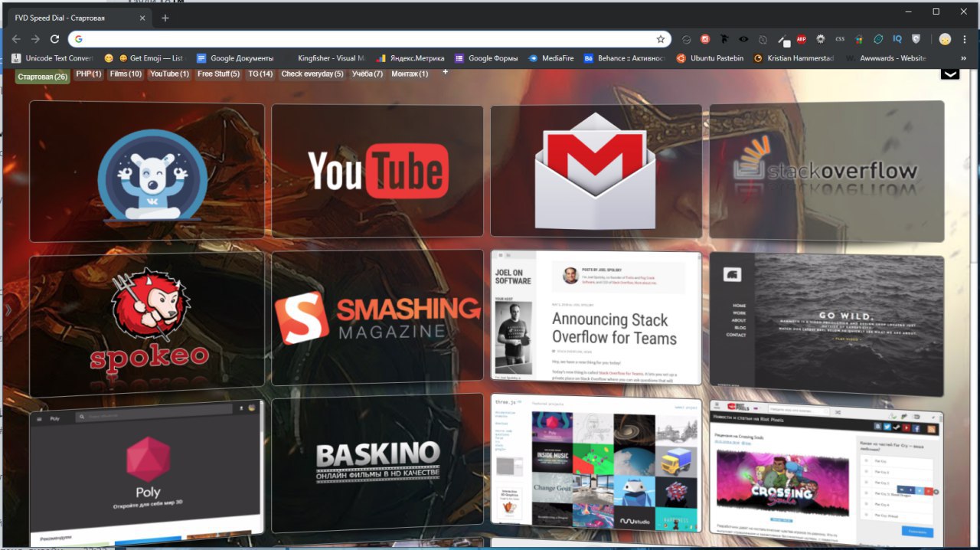This screenshot has height=550, width=980.
Task: Open a new browser tab with plus
Action: pyautogui.click(x=165, y=18)
